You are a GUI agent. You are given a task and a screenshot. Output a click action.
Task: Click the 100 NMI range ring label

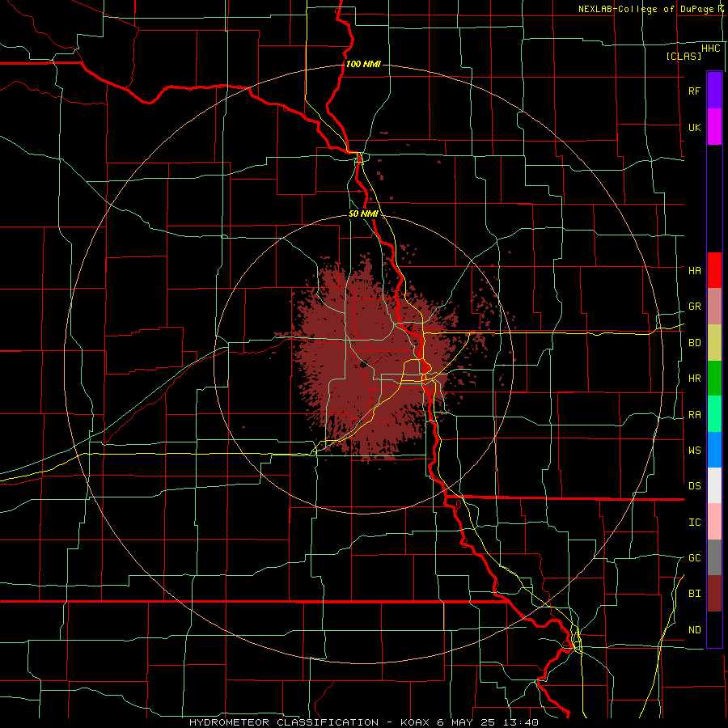click(363, 64)
